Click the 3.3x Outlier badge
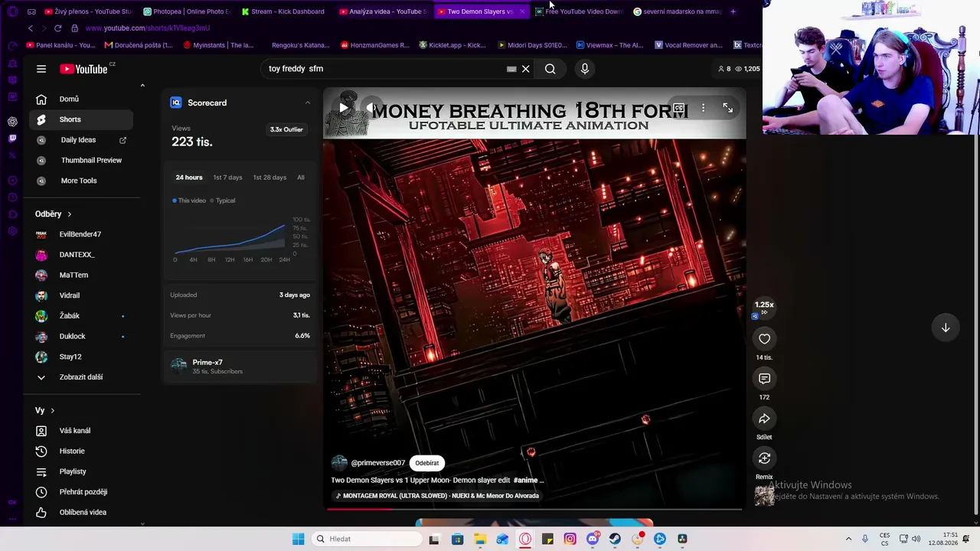Viewport: 980px width, 551px height. 286,129
